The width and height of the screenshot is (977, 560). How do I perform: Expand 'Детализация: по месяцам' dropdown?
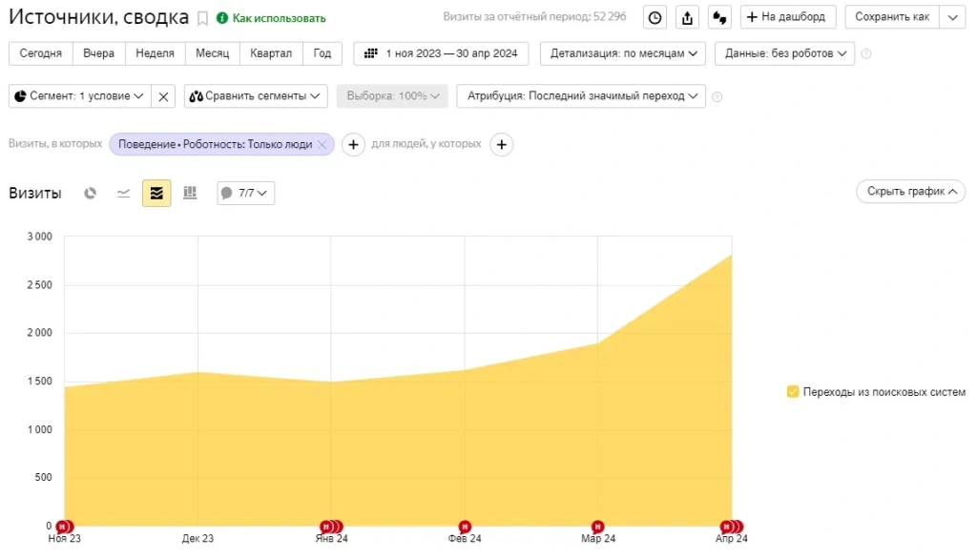[x=622, y=53]
